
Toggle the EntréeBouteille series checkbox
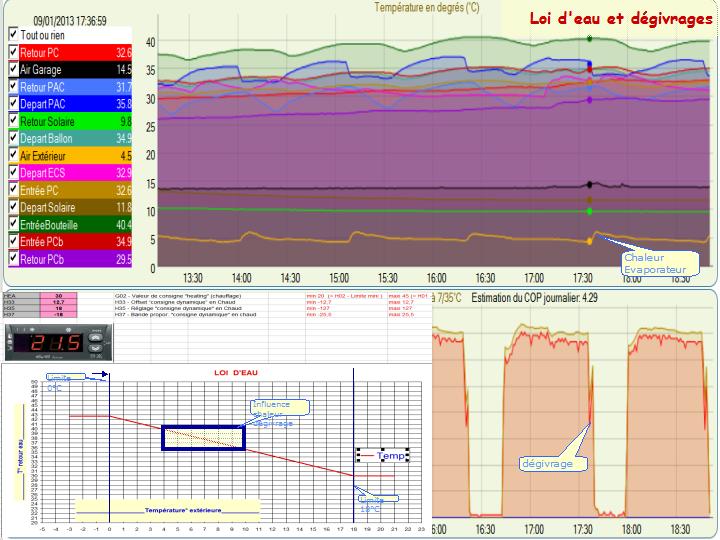(13, 224)
